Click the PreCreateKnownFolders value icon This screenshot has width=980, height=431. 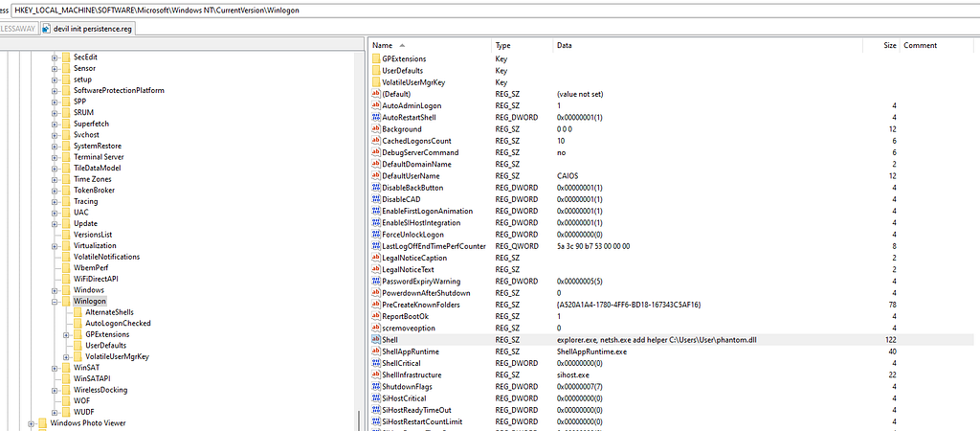pos(375,305)
